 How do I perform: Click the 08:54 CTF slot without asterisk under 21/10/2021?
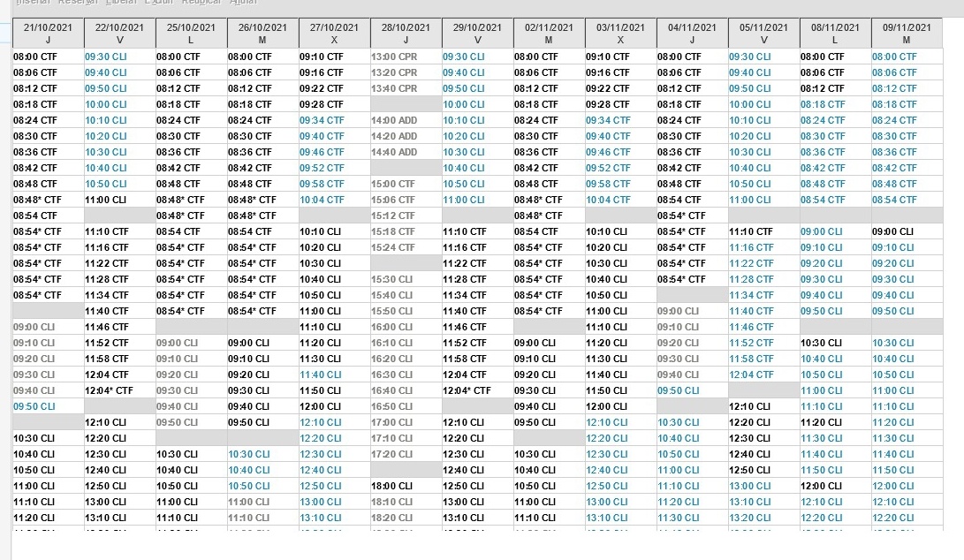(48, 216)
